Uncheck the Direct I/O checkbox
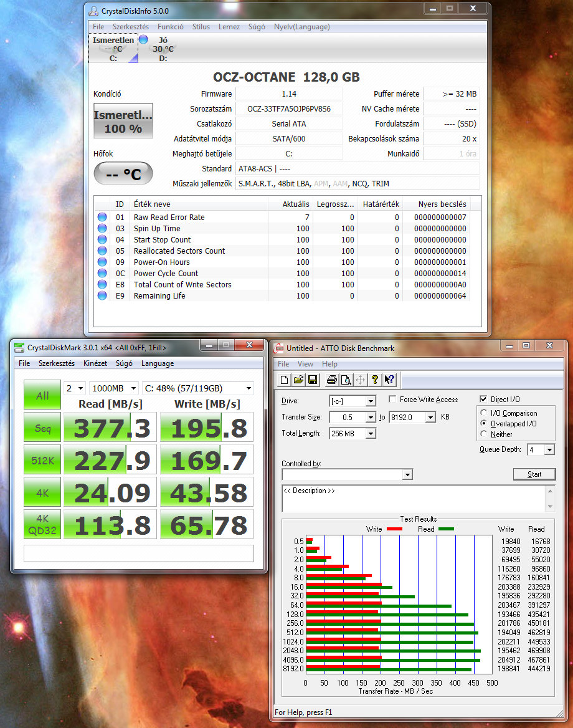Image resolution: width=573 pixels, height=728 pixels. (x=483, y=400)
